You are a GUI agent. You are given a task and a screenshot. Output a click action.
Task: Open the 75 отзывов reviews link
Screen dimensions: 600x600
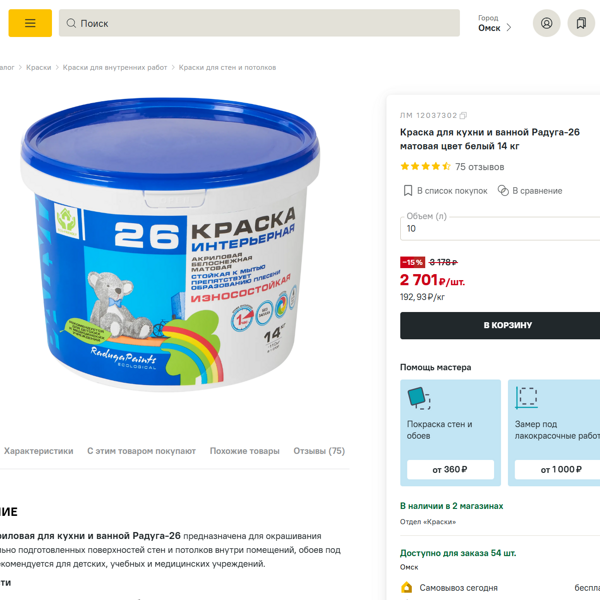point(479,167)
